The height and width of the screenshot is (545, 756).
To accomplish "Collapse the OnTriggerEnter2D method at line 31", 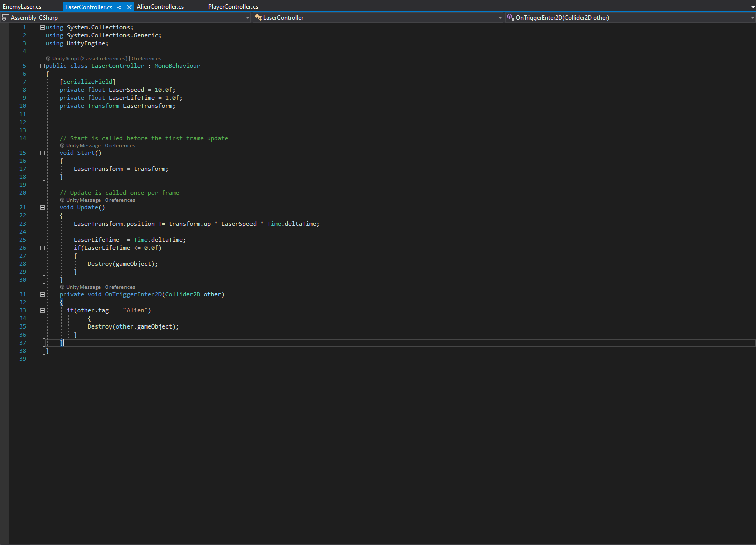I will pyautogui.click(x=42, y=295).
